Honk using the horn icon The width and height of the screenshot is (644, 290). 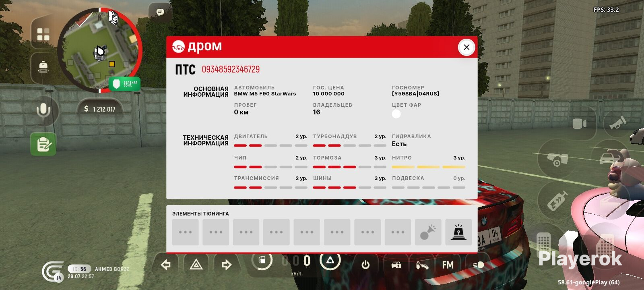[617, 123]
